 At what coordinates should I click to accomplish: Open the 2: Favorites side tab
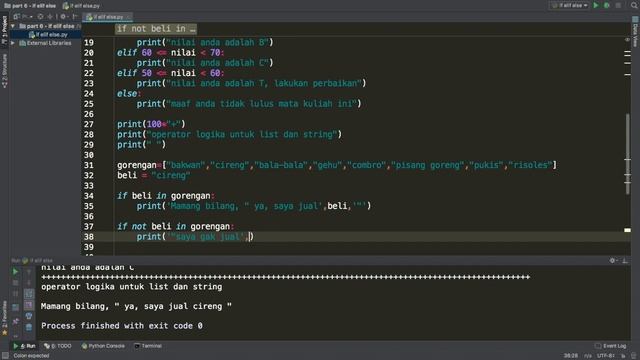point(4,318)
